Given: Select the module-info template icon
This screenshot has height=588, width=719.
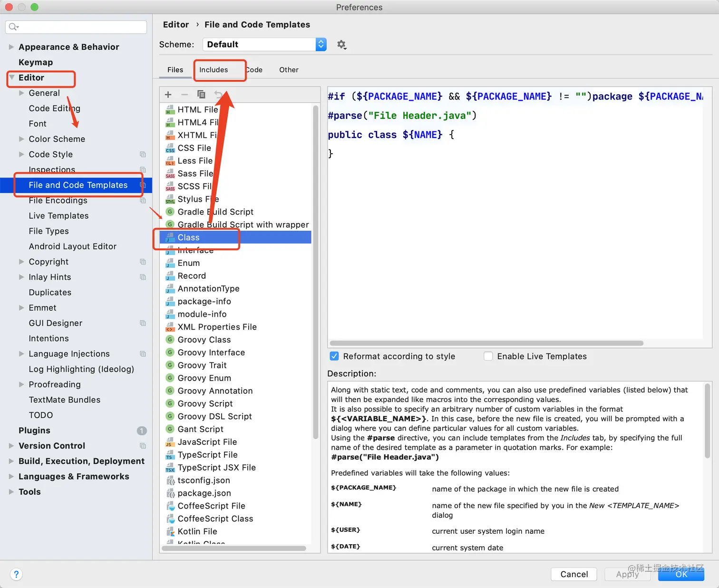Looking at the screenshot, I should point(170,314).
